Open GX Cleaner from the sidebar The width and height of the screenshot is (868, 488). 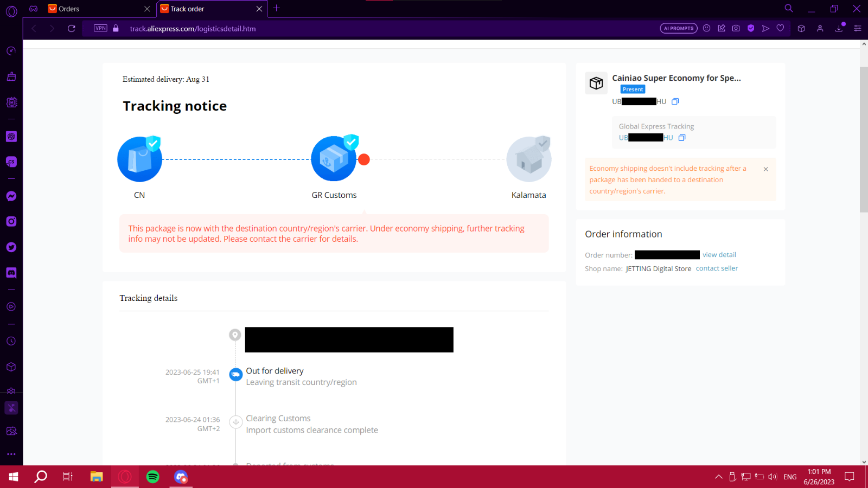tap(11, 76)
